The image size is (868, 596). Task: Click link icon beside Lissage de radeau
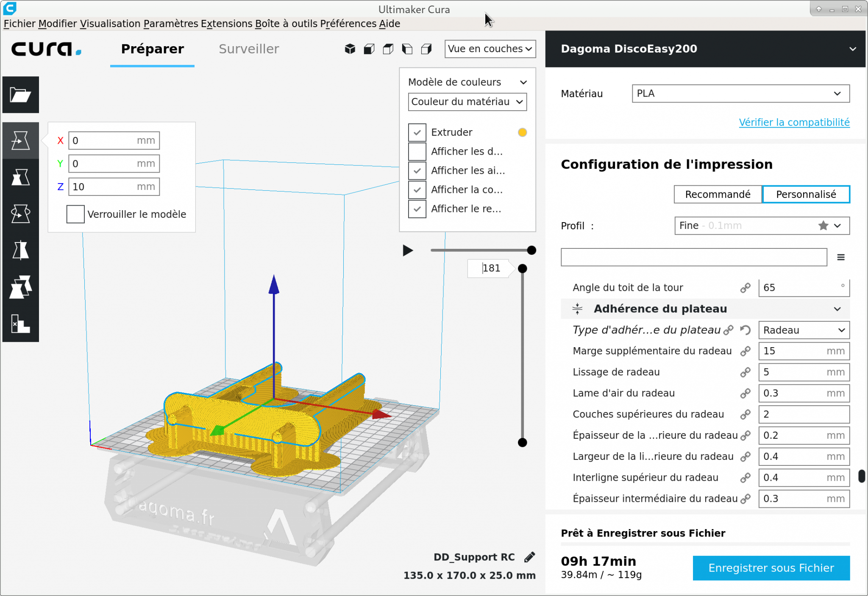tap(745, 372)
